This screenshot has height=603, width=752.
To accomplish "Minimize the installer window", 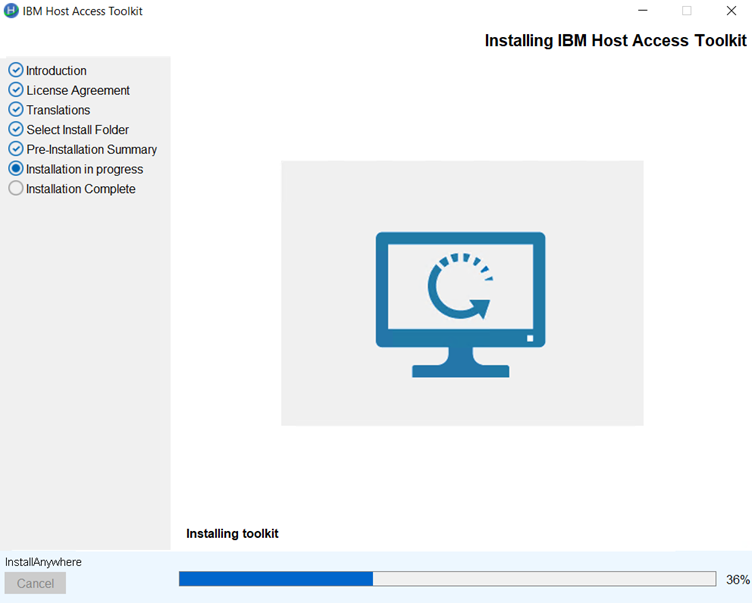I will click(x=641, y=11).
